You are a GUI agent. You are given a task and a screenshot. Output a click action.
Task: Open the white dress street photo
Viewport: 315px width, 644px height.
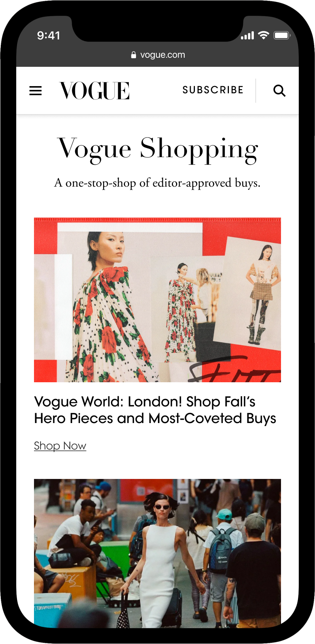point(157,553)
